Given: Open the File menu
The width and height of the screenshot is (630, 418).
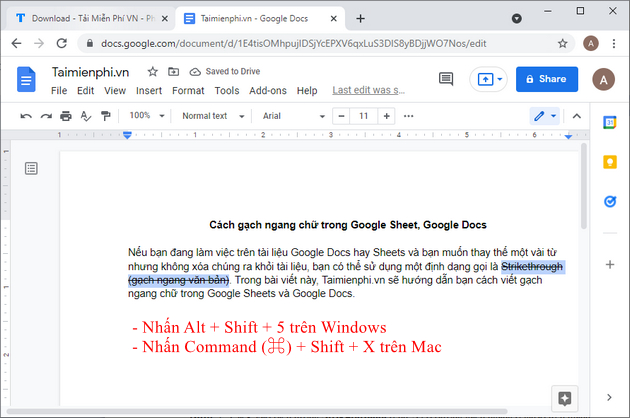Looking at the screenshot, I should 59,91.
